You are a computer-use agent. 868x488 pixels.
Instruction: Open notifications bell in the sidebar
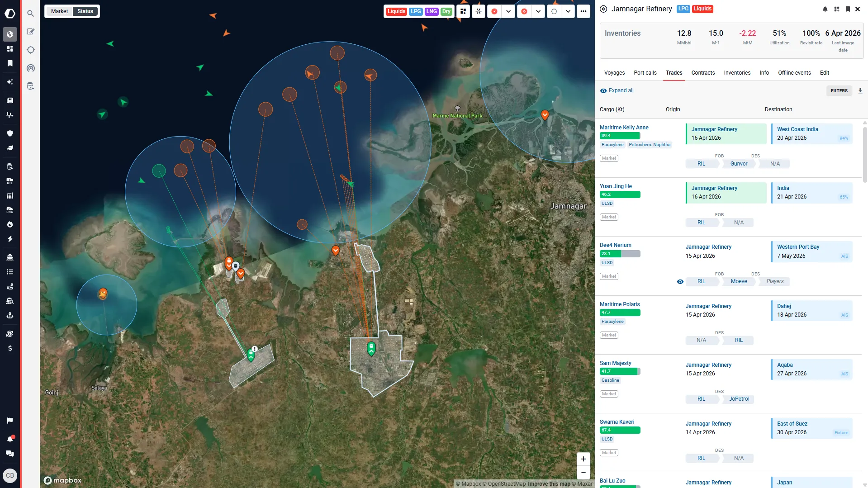(x=10, y=439)
